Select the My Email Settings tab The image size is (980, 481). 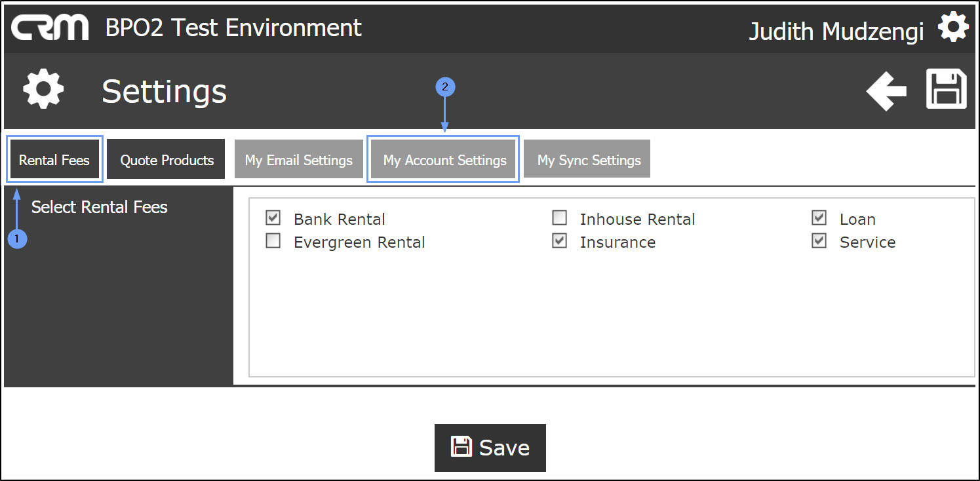pos(298,160)
